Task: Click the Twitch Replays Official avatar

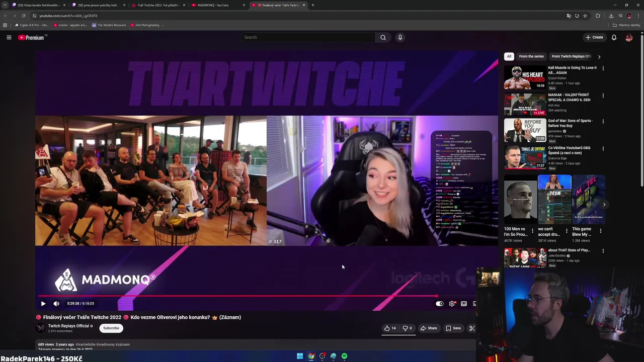Action: click(40, 328)
